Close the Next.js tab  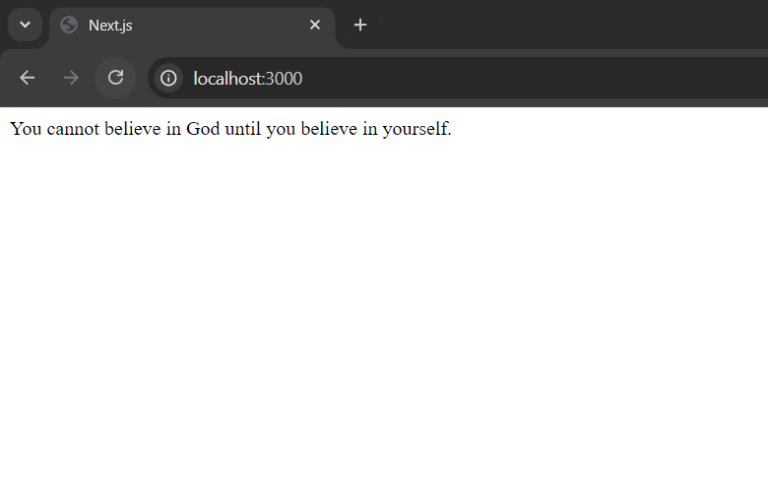pyautogui.click(x=315, y=25)
